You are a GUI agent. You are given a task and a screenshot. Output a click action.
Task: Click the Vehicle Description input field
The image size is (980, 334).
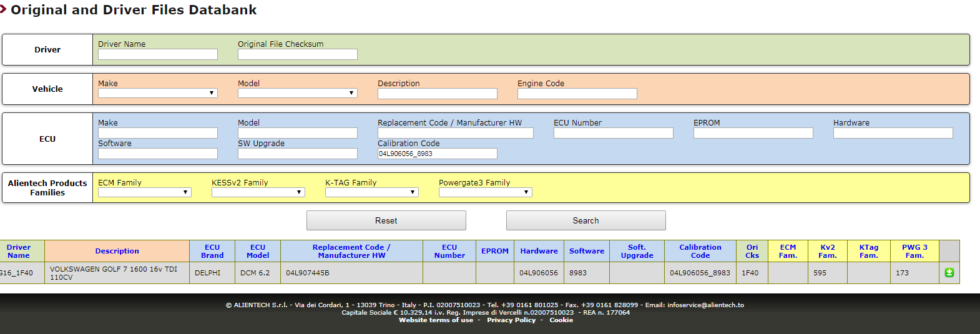[x=438, y=94]
